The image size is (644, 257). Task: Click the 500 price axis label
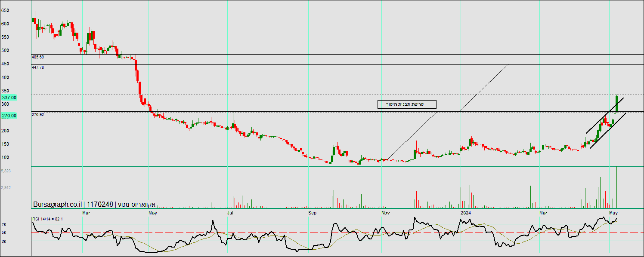pos(5,50)
